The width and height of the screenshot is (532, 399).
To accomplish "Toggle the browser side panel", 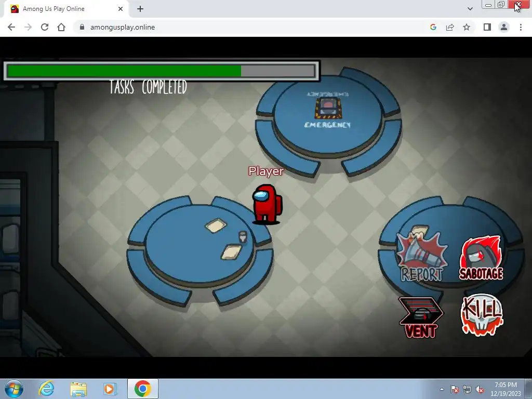I will click(487, 27).
